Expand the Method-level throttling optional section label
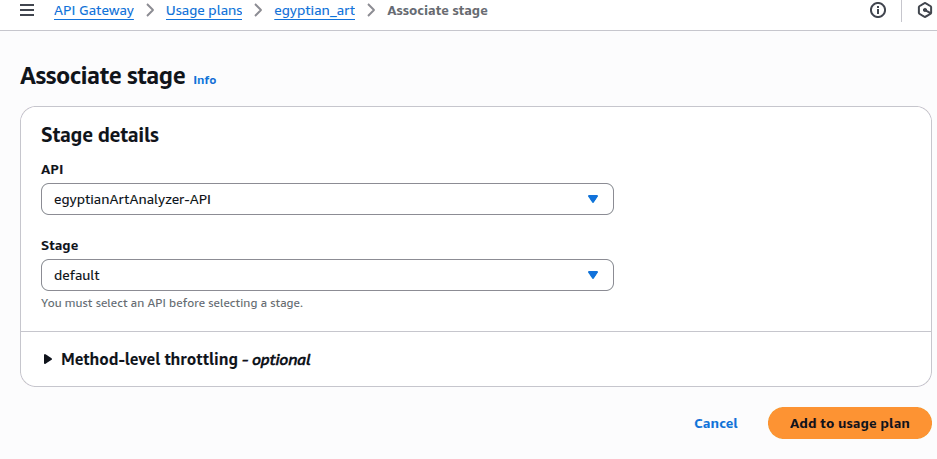Viewport: 937px width, 459px height. coord(186,359)
